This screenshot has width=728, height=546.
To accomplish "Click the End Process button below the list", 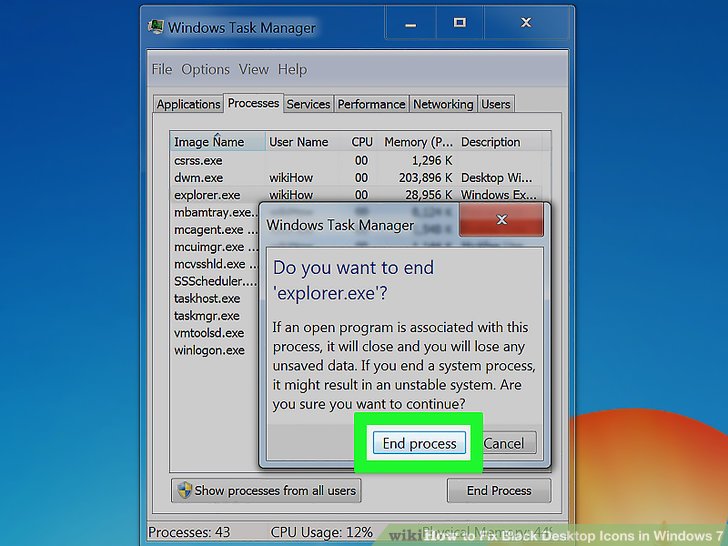I will point(499,490).
